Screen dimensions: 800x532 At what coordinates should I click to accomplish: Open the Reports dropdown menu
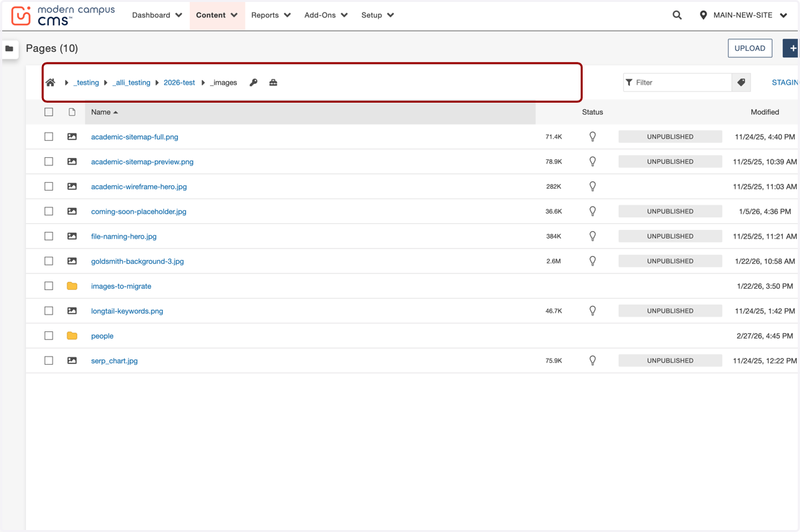click(271, 15)
